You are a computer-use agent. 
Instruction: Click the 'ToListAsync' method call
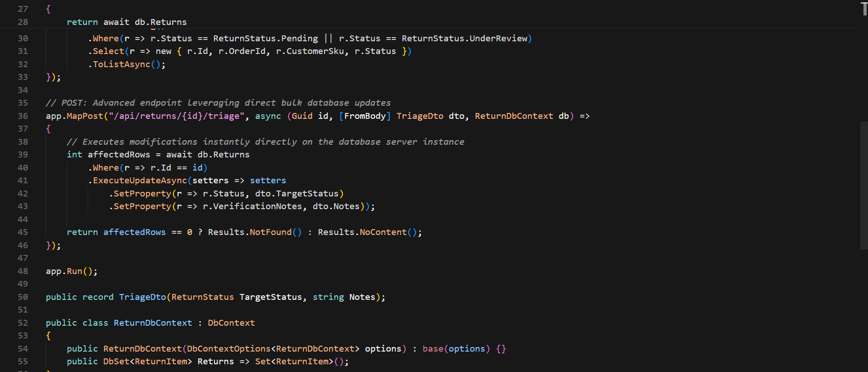(121, 64)
